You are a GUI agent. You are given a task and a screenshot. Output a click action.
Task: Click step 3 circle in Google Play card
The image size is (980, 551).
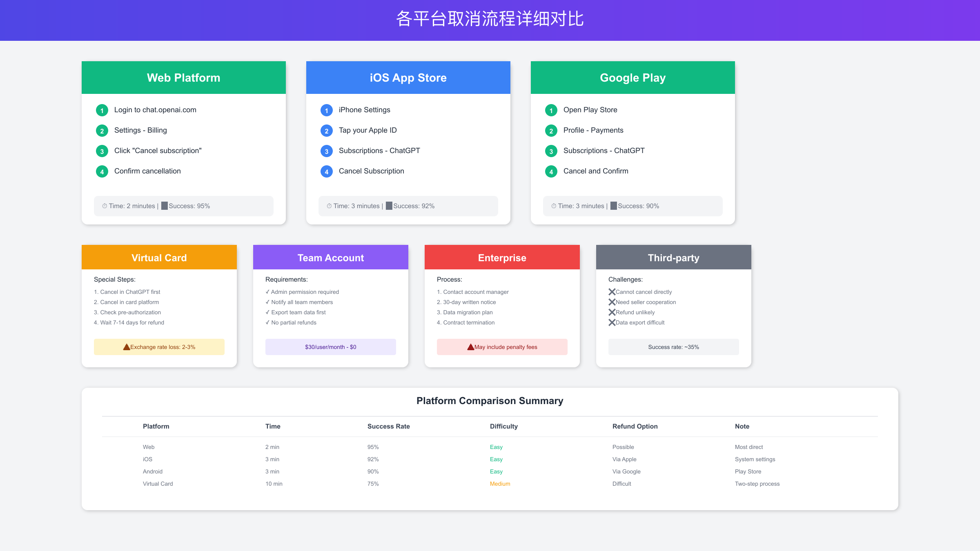[551, 151]
